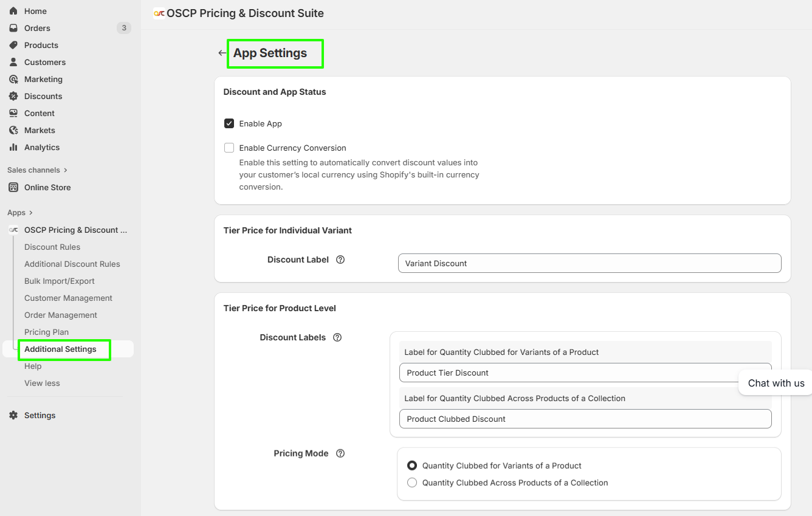This screenshot has width=812, height=516.
Task: Collapse app menu with View less
Action: pyautogui.click(x=42, y=383)
